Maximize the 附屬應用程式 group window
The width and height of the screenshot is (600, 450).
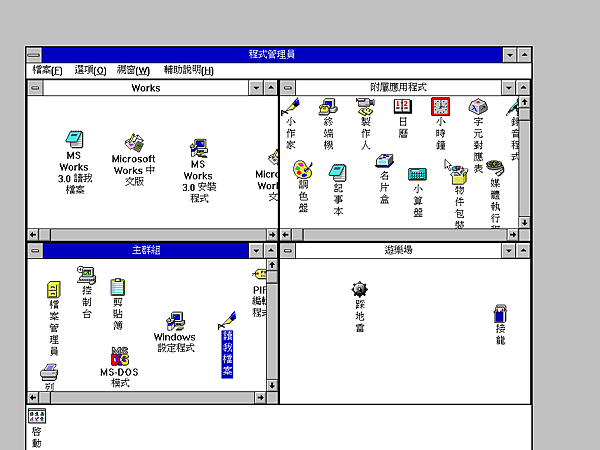click(523, 88)
